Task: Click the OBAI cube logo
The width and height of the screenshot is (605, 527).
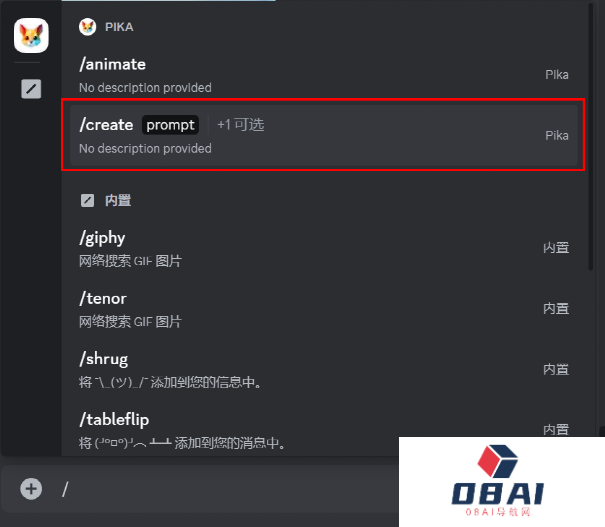Action: 497,461
